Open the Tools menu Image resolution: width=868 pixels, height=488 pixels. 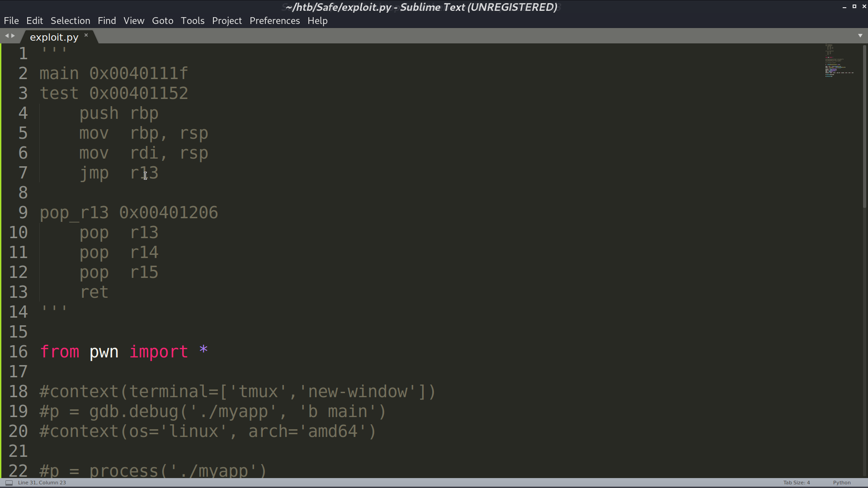click(193, 21)
